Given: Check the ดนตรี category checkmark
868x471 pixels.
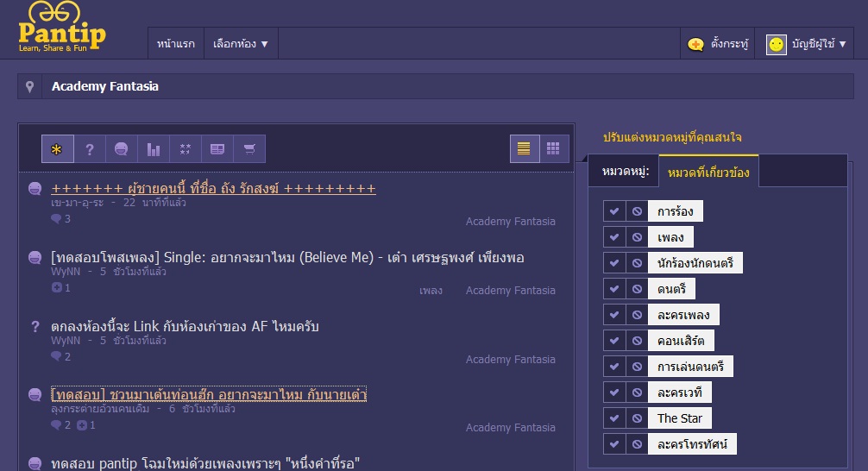Looking at the screenshot, I should pos(614,288).
